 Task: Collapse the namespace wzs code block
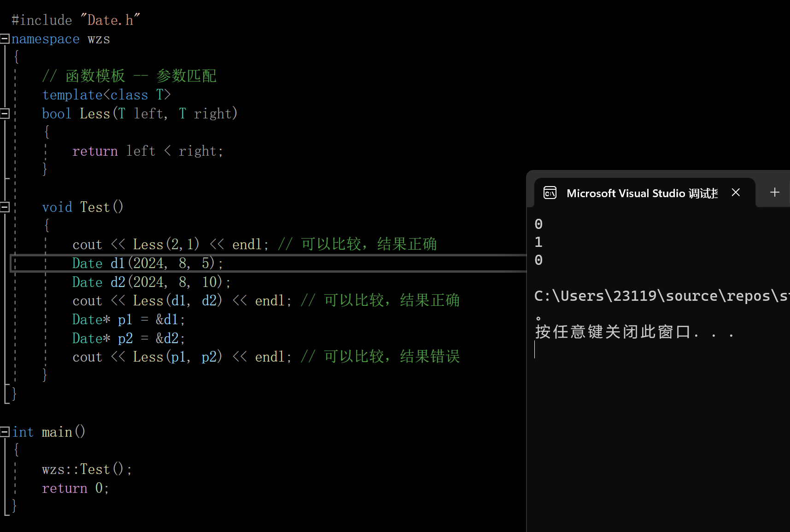coord(5,39)
